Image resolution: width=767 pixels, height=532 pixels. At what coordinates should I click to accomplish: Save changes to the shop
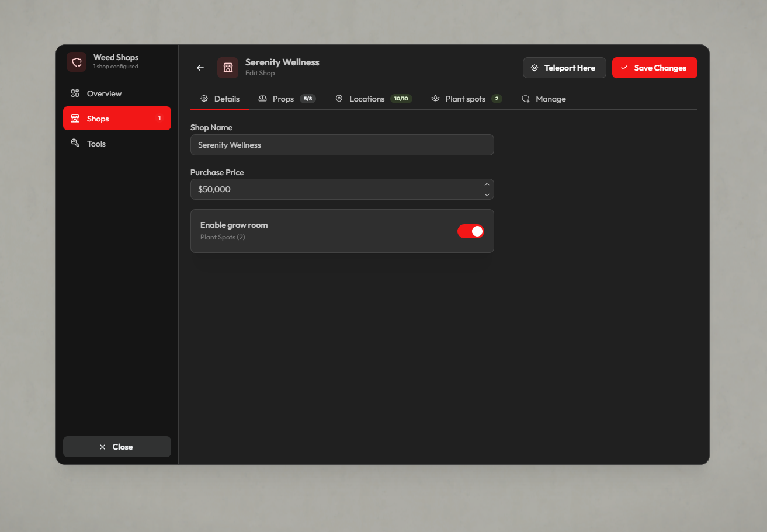pos(655,68)
